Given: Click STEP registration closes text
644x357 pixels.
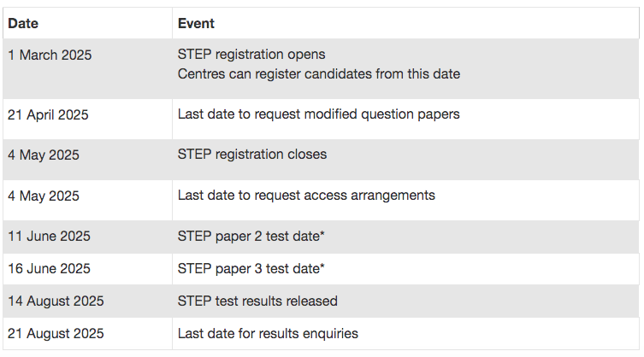Looking at the screenshot, I should point(252,155).
